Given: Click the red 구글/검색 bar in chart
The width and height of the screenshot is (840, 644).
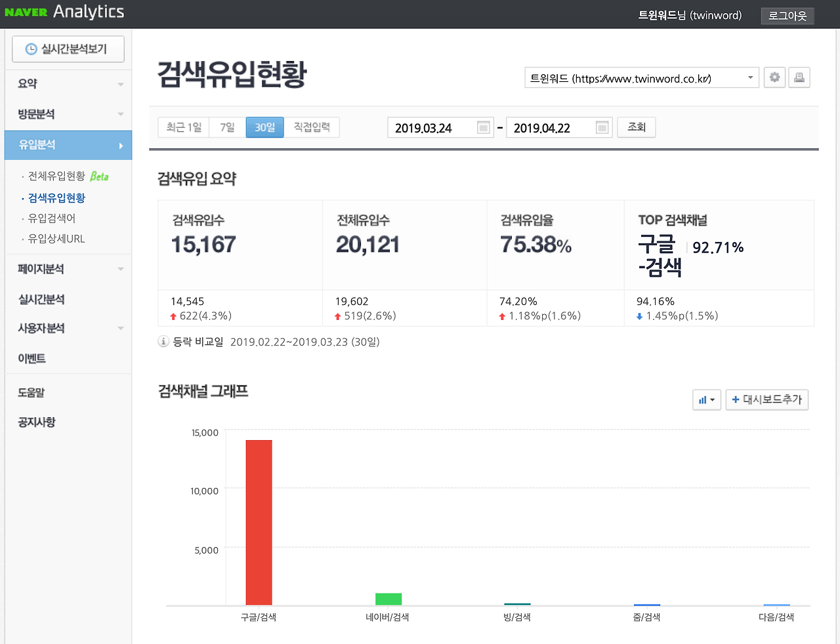Looking at the screenshot, I should click(259, 523).
